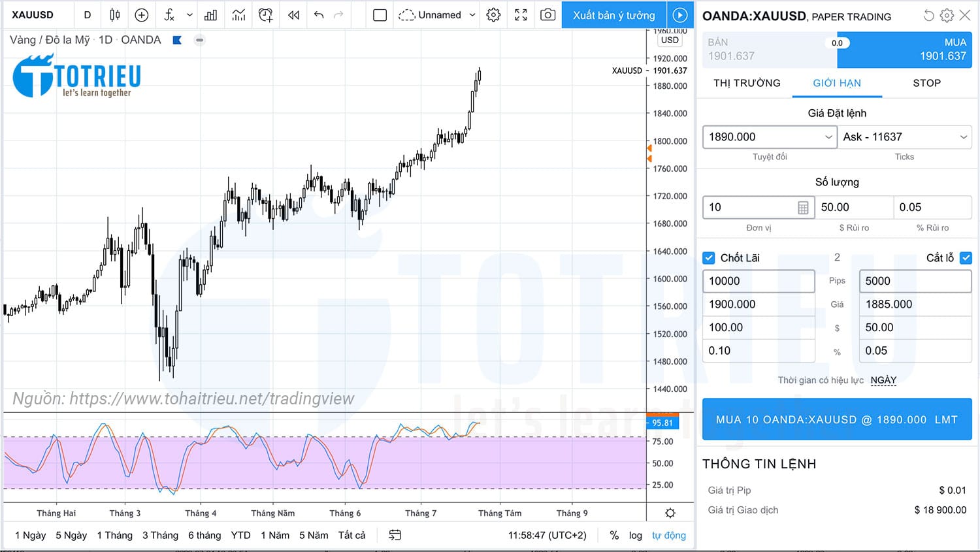
Task: Click Xuất bản ý tưởng publish button
Action: (614, 15)
